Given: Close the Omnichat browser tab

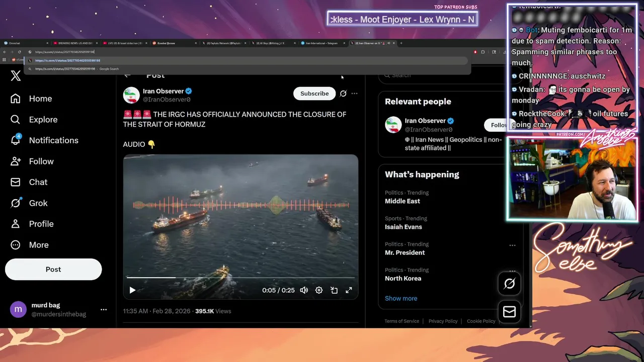Looking at the screenshot, I should click(47, 43).
